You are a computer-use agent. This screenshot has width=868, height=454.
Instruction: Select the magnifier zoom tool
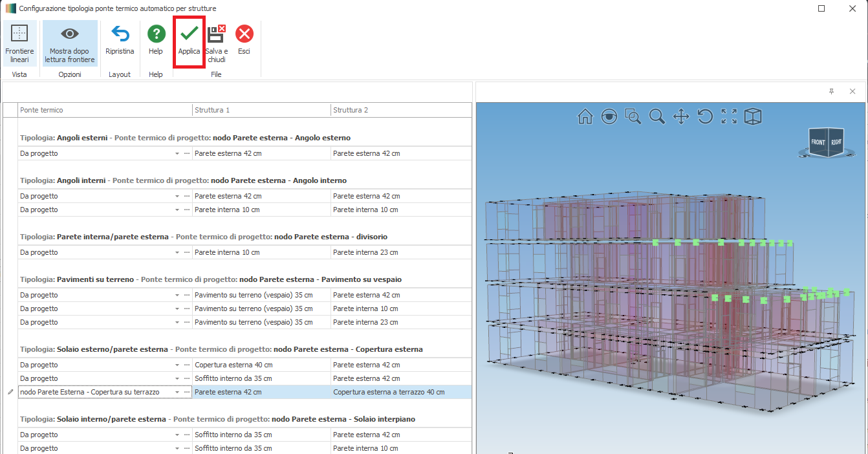pyautogui.click(x=657, y=116)
